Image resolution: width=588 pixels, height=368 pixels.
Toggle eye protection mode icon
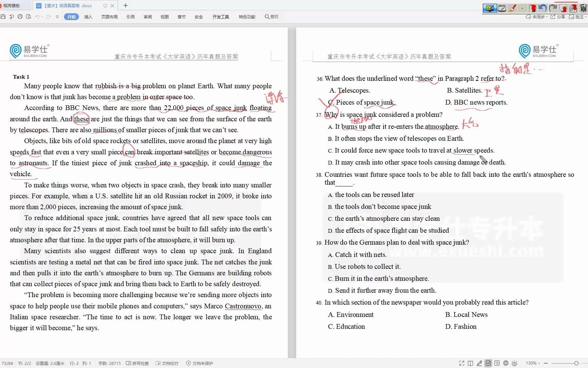pos(514,363)
